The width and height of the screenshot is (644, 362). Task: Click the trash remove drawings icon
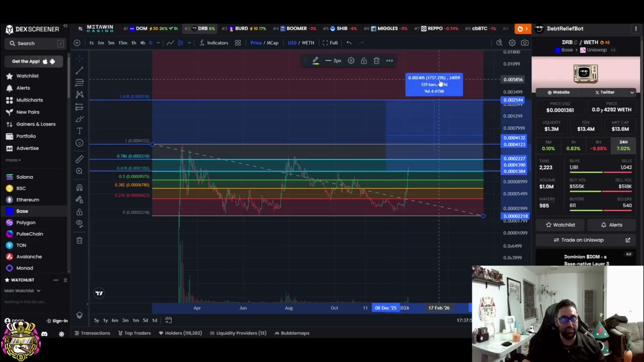pyautogui.click(x=79, y=240)
